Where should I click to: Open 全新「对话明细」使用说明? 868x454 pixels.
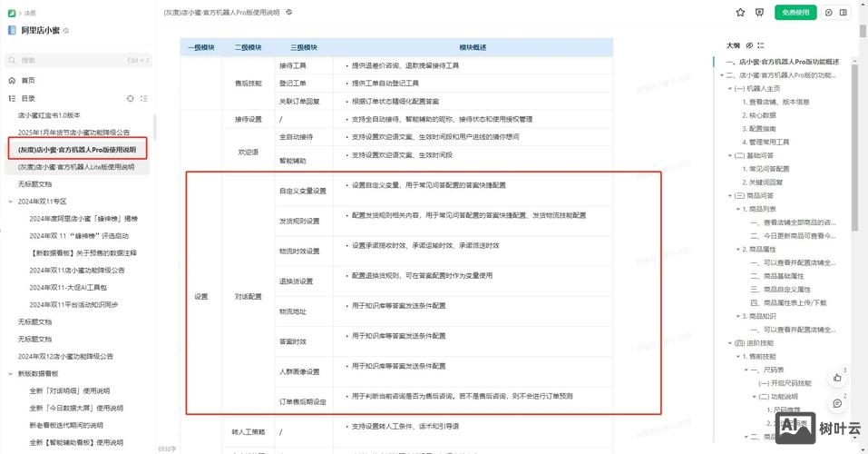pos(69,390)
